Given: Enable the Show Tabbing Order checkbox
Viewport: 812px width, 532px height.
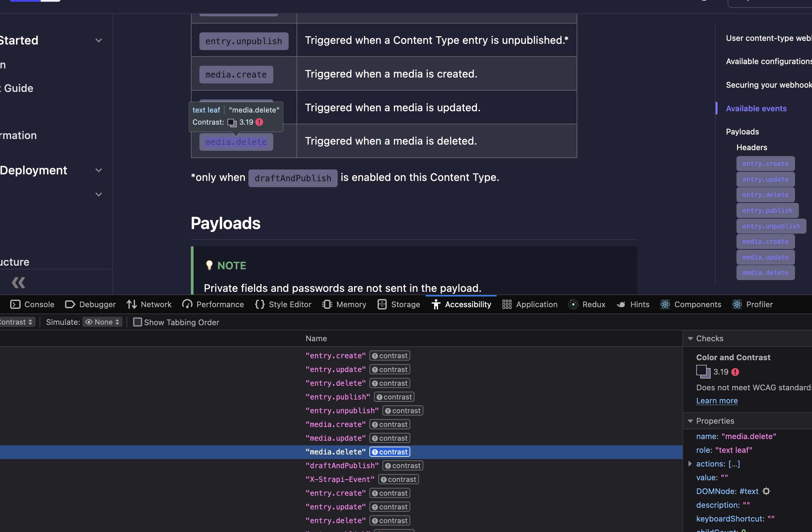Looking at the screenshot, I should click(138, 322).
